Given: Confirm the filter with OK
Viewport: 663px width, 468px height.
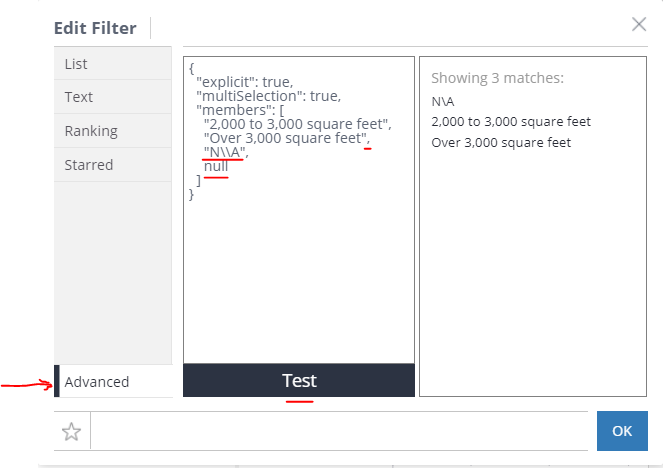Looking at the screenshot, I should coord(622,431).
